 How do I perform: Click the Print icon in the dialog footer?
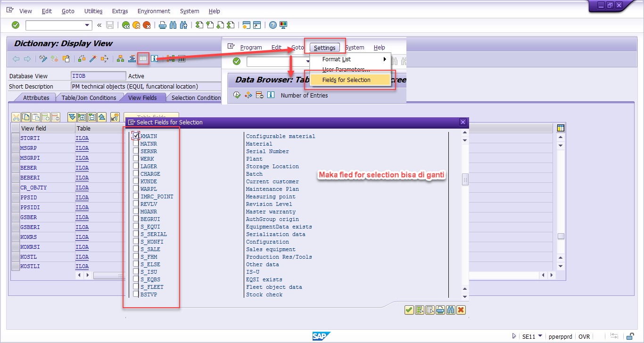440,310
